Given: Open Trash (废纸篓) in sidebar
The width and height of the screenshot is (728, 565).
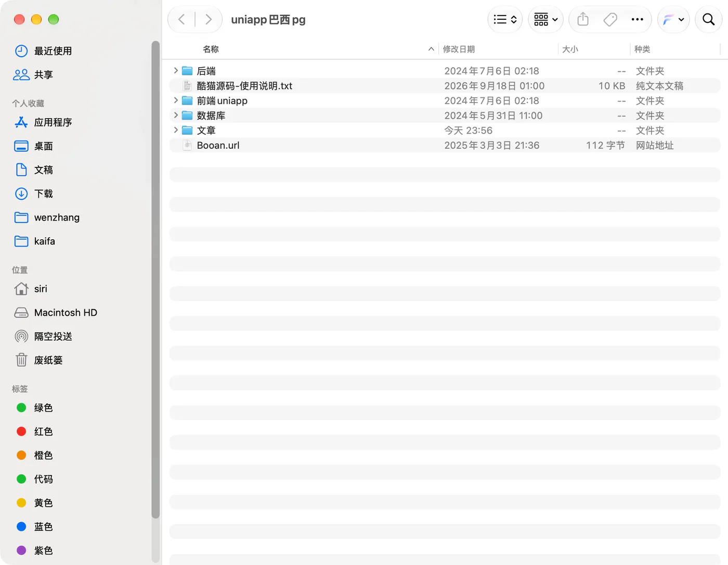Looking at the screenshot, I should click(39, 360).
